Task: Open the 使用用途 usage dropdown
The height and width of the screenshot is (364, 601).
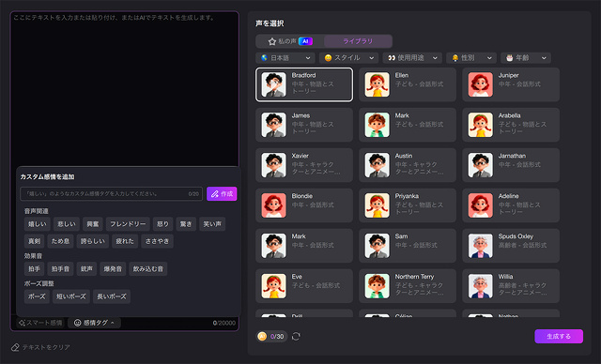Action: (412, 58)
